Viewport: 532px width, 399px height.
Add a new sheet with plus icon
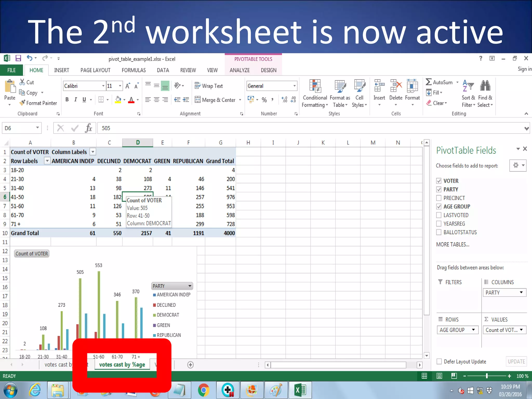190,365
